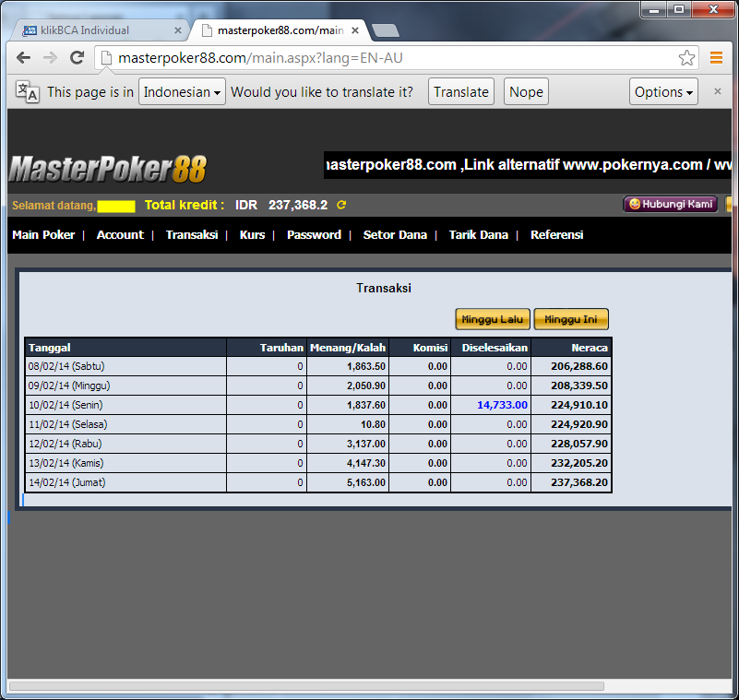This screenshot has height=700, width=739.
Task: Open the Indonesian language dropdown
Action: (182, 91)
